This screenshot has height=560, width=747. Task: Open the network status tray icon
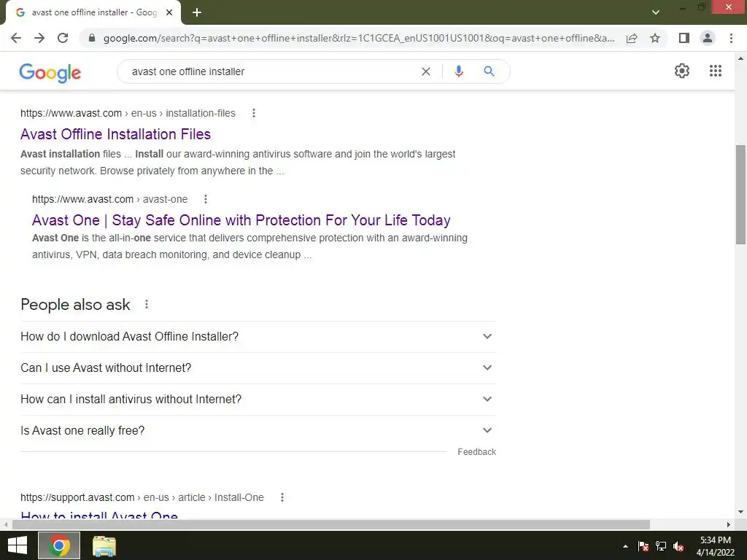[x=661, y=546]
